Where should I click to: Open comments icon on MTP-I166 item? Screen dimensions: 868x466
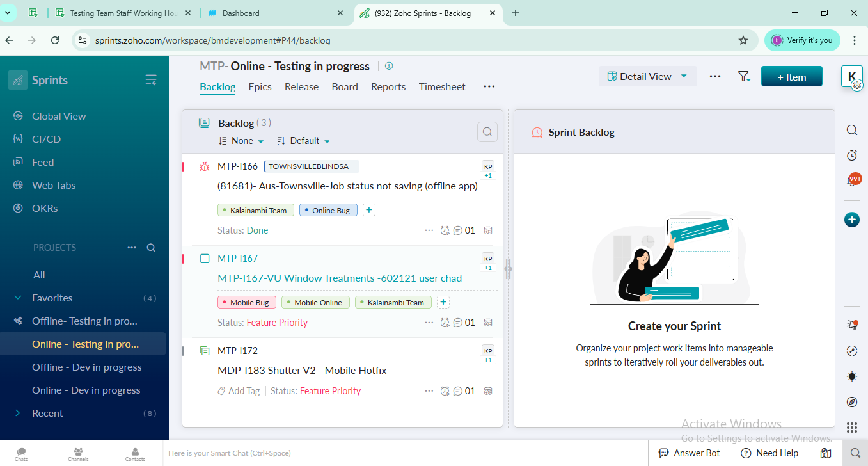coord(458,230)
